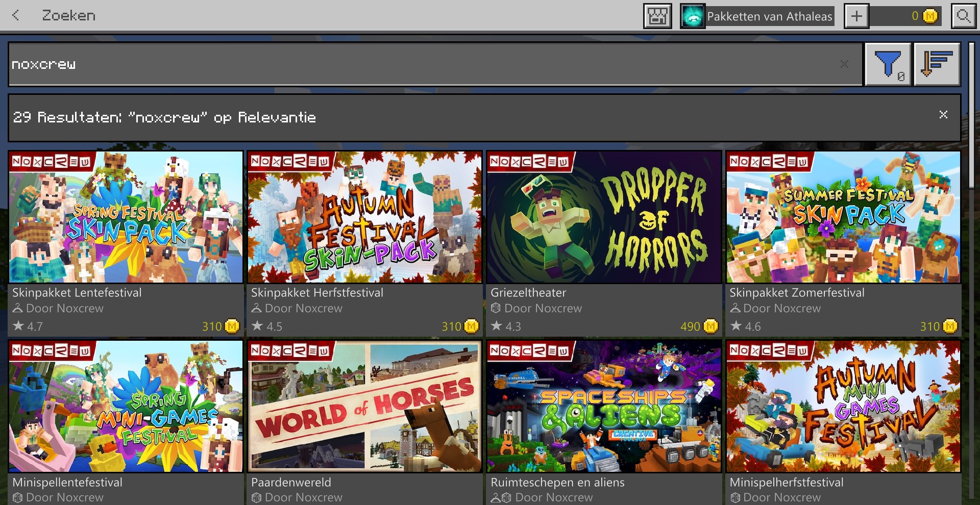This screenshot has height=505, width=980.
Task: Click the 490 coin price of Griezeltheater
Action: point(698,326)
